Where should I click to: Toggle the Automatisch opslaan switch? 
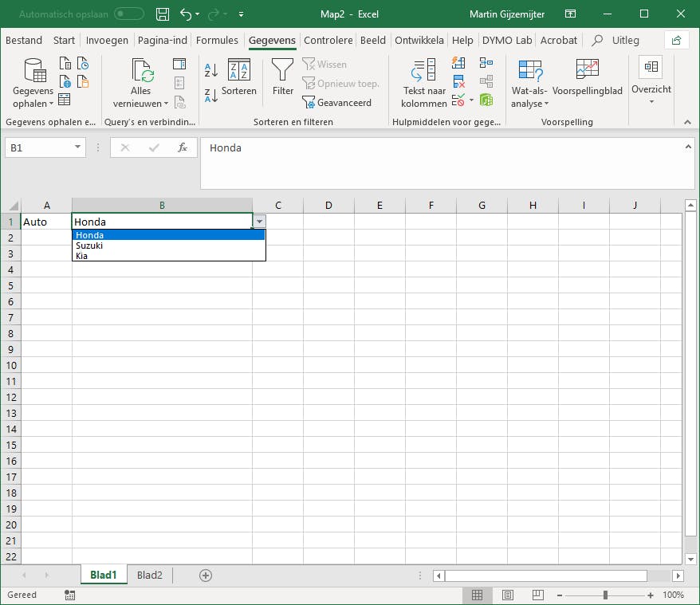129,14
